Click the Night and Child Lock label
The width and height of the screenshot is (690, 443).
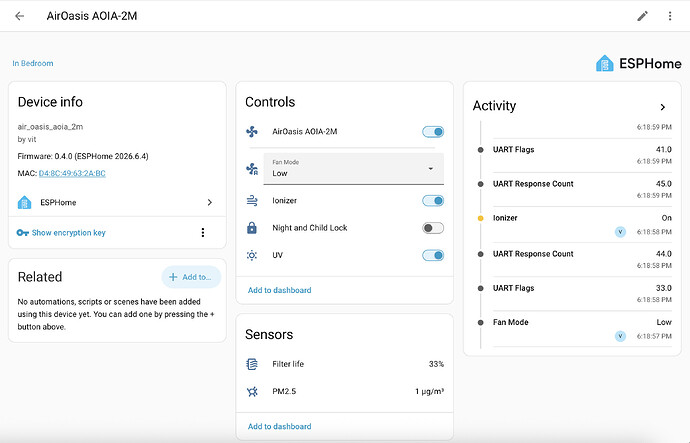coord(310,228)
